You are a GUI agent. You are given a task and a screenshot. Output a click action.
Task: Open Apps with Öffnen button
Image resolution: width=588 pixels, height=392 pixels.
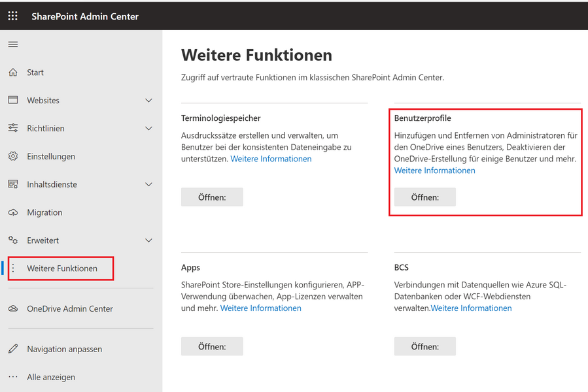212,346
